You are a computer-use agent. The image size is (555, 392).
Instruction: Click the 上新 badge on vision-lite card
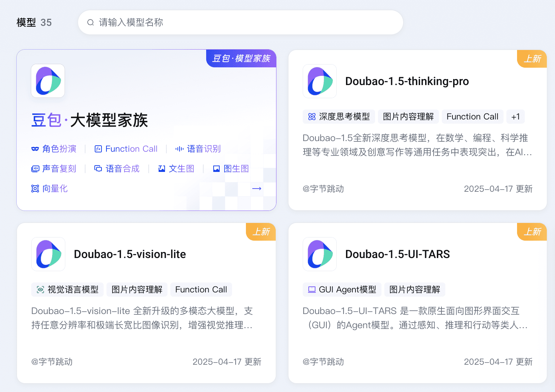point(261,232)
